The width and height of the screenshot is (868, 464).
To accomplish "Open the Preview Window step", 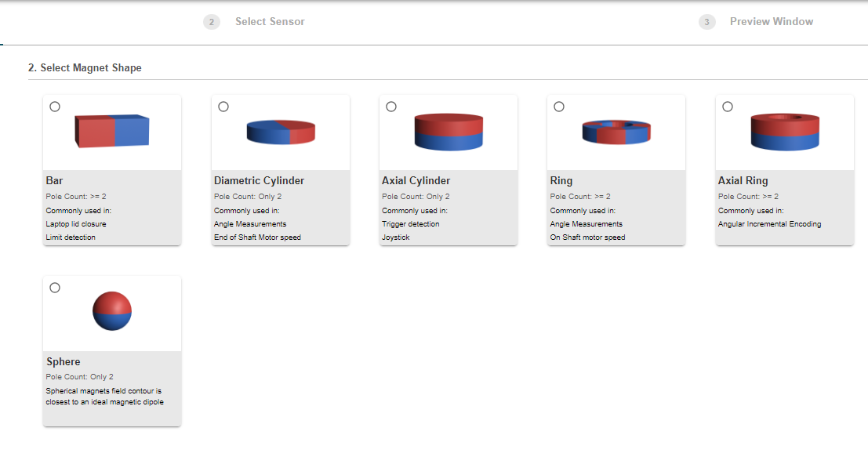I will 771,22.
